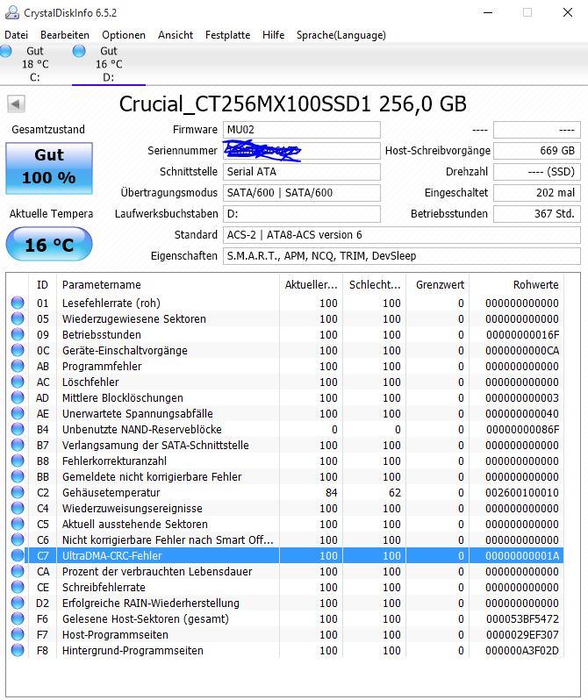This screenshot has height=700, width=588.
Task: Click the Eigenschaften field with S.M.A.R.T., APM
Action: (402, 256)
